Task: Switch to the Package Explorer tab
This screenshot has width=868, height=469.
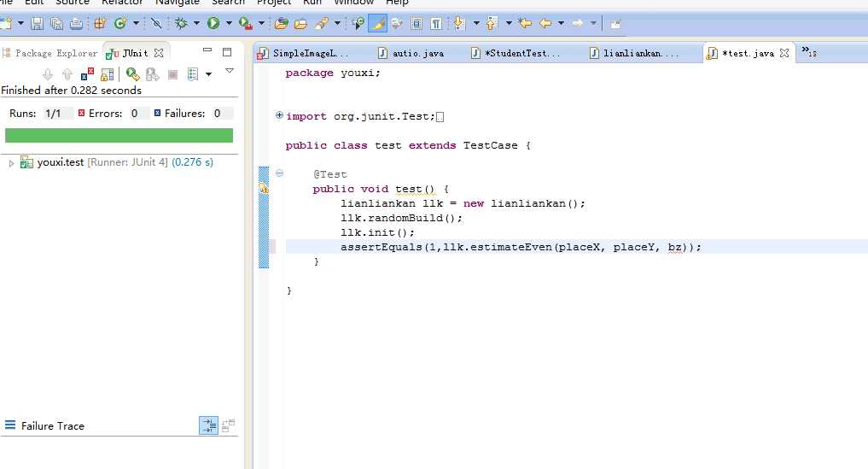Action: (50, 53)
